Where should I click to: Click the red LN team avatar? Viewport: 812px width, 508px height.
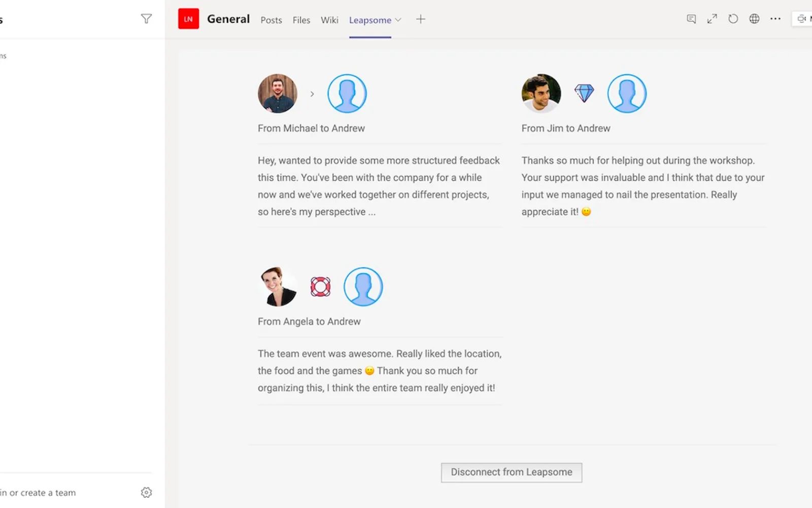[188, 19]
